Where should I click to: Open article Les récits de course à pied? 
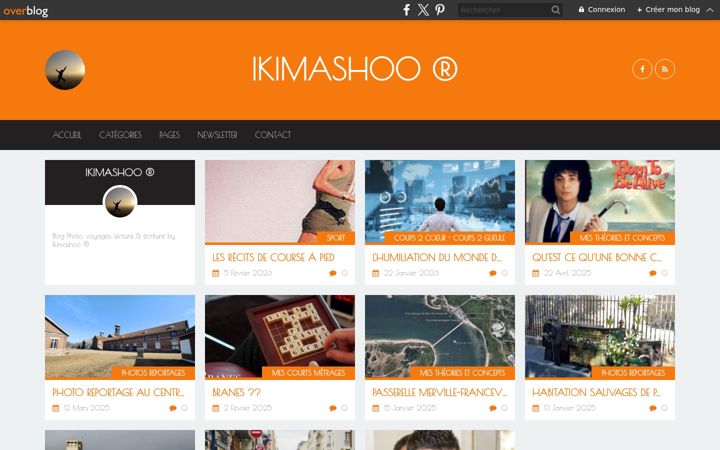pyautogui.click(x=273, y=257)
